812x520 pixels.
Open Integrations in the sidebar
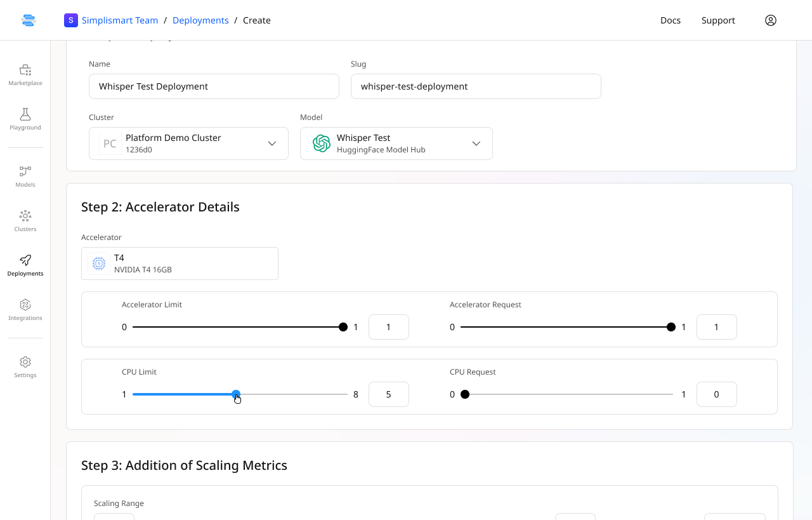pos(25,309)
